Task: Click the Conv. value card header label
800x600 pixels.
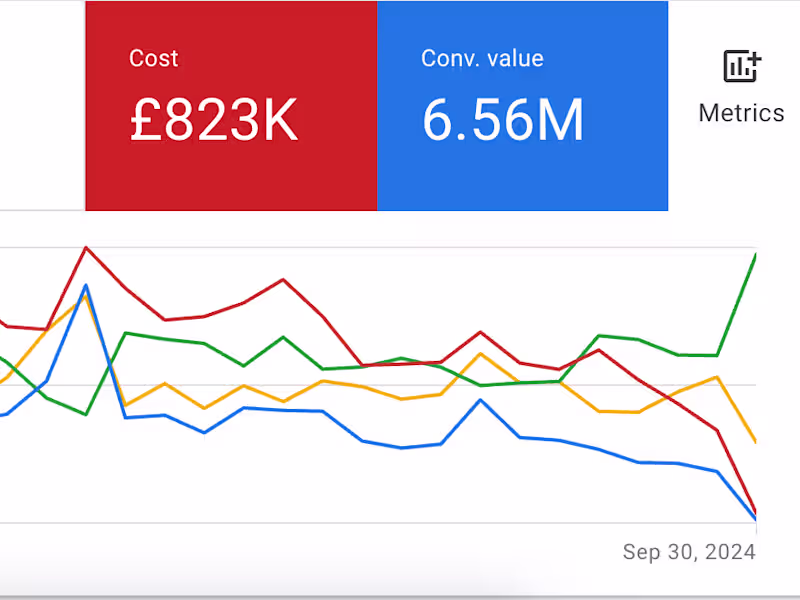Action: (482, 58)
